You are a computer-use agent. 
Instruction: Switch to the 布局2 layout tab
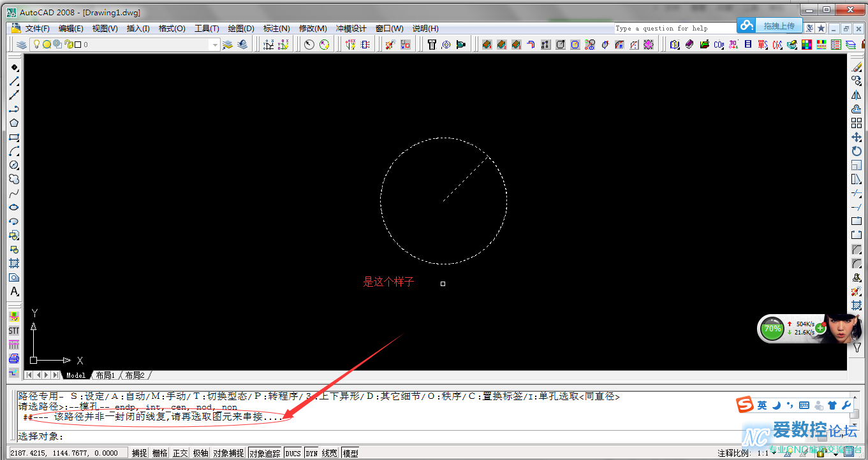click(x=135, y=375)
